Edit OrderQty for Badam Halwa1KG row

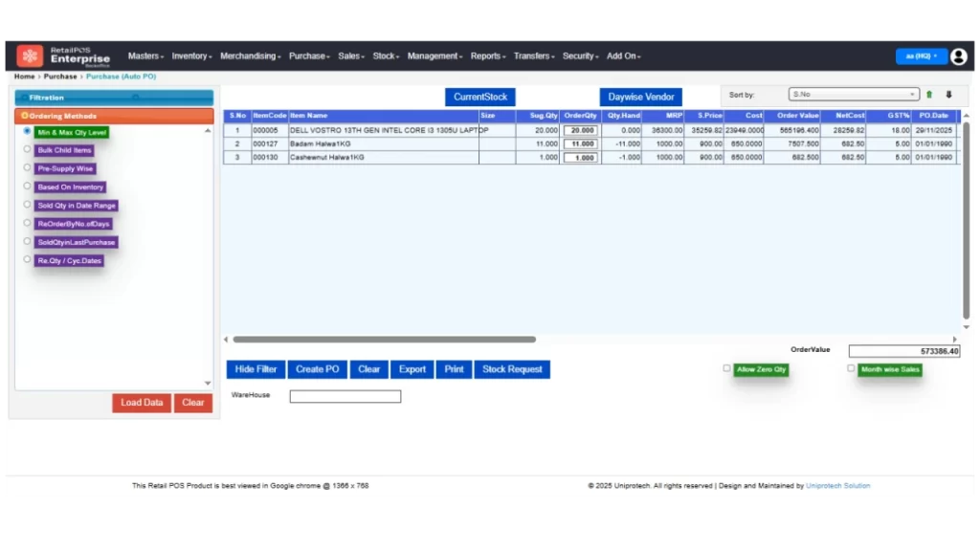[581, 143]
